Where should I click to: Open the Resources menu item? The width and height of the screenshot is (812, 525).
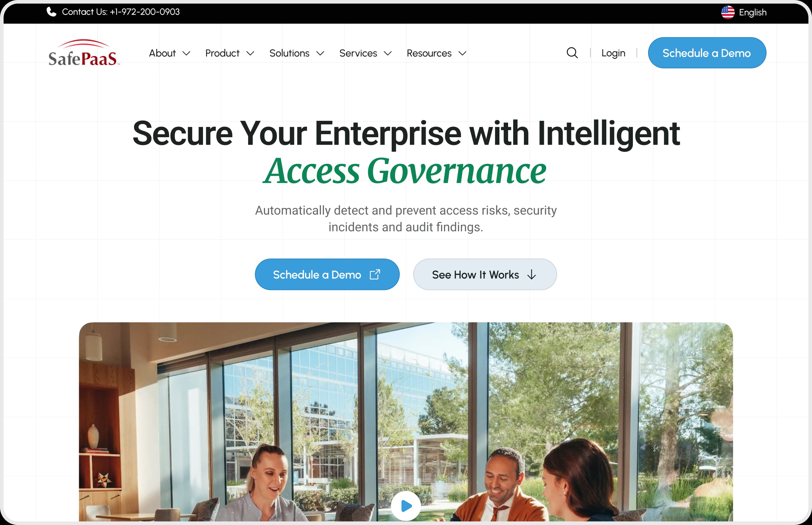tap(429, 53)
